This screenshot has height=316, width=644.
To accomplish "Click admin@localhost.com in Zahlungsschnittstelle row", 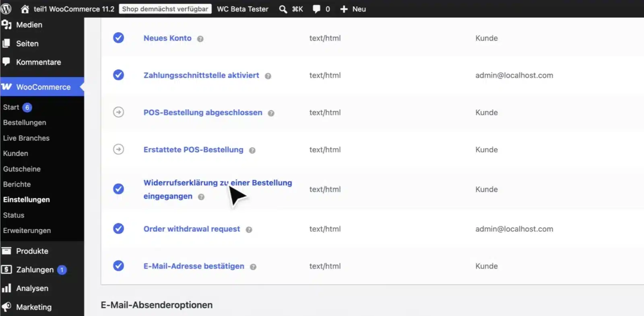I will pyautogui.click(x=514, y=75).
